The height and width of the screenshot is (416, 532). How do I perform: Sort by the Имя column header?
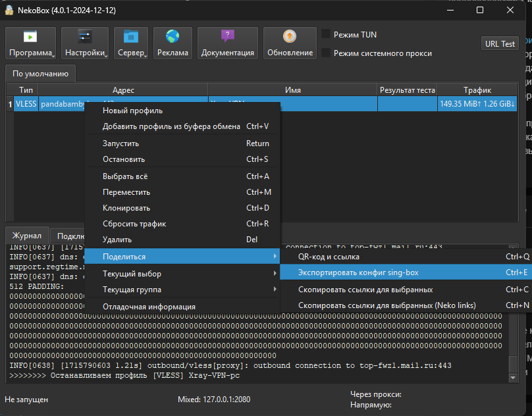pyautogui.click(x=293, y=90)
